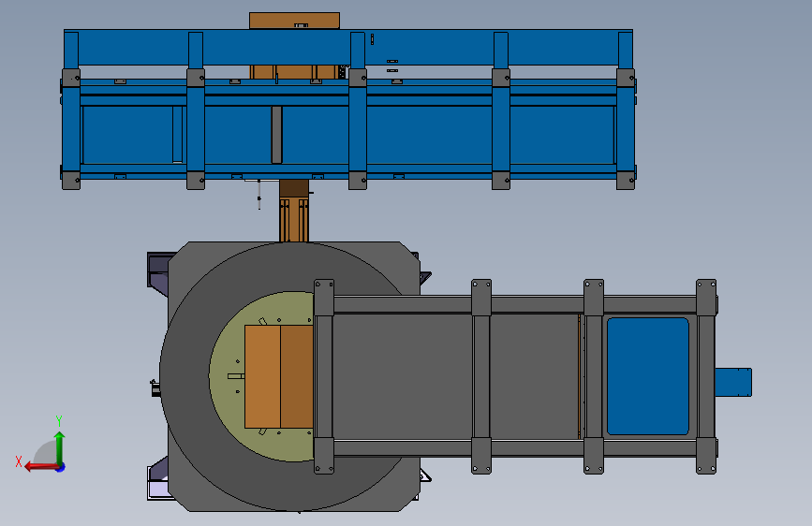Click the blue Z axis dot on the triad
Screen dimensions: 812x526
tap(61, 467)
